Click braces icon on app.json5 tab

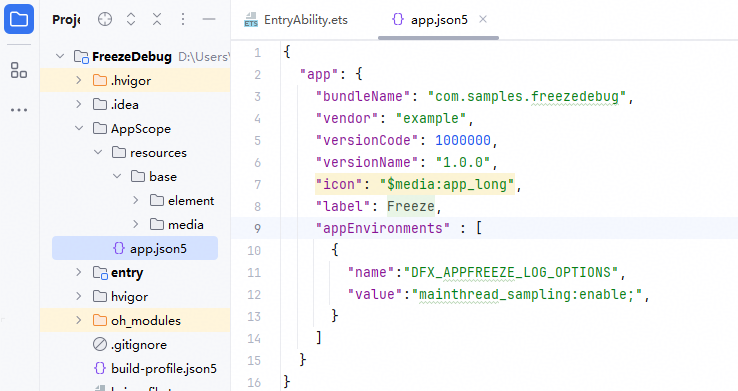tap(398, 19)
